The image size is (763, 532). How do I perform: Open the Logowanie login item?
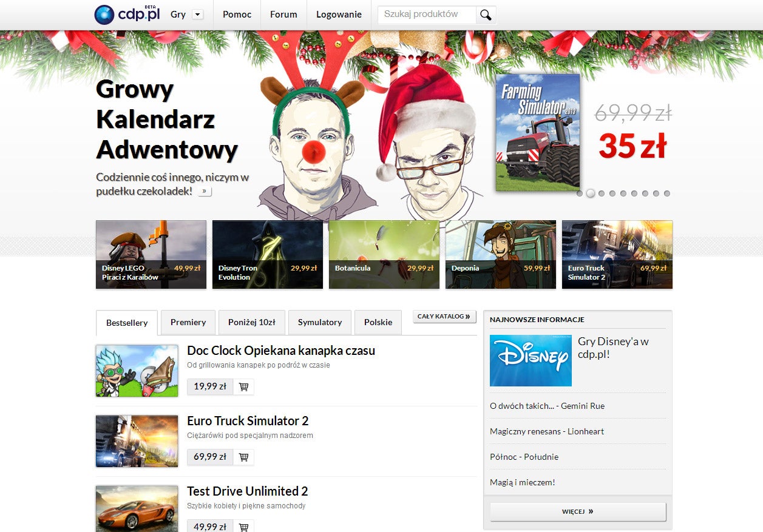tap(339, 15)
